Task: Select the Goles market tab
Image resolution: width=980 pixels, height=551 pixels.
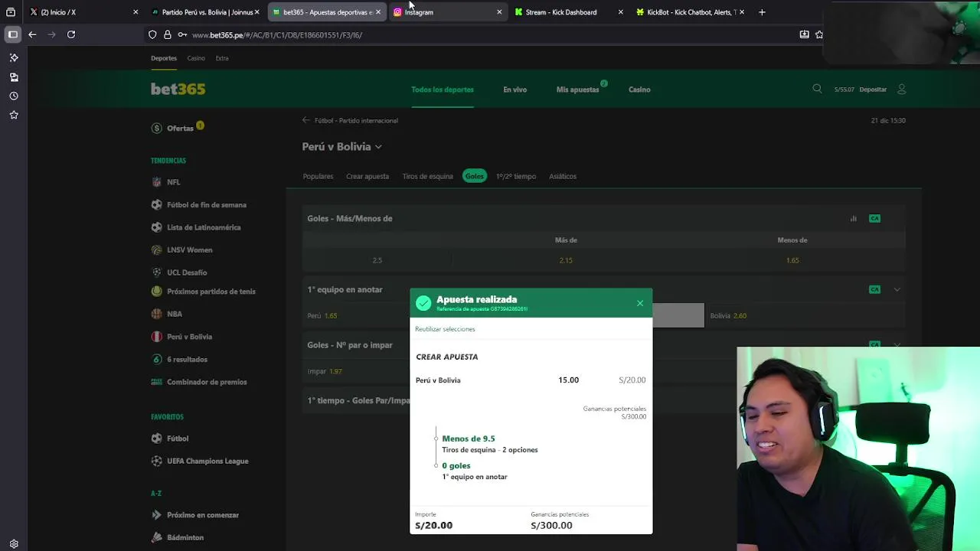Action: (474, 176)
